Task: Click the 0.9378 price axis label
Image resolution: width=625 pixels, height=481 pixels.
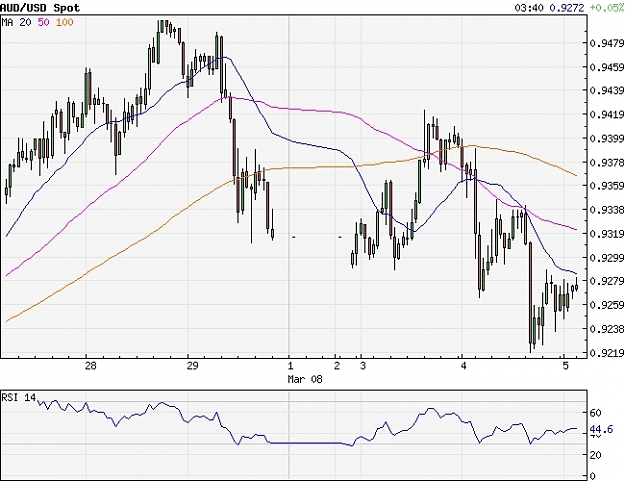Action: (x=606, y=163)
